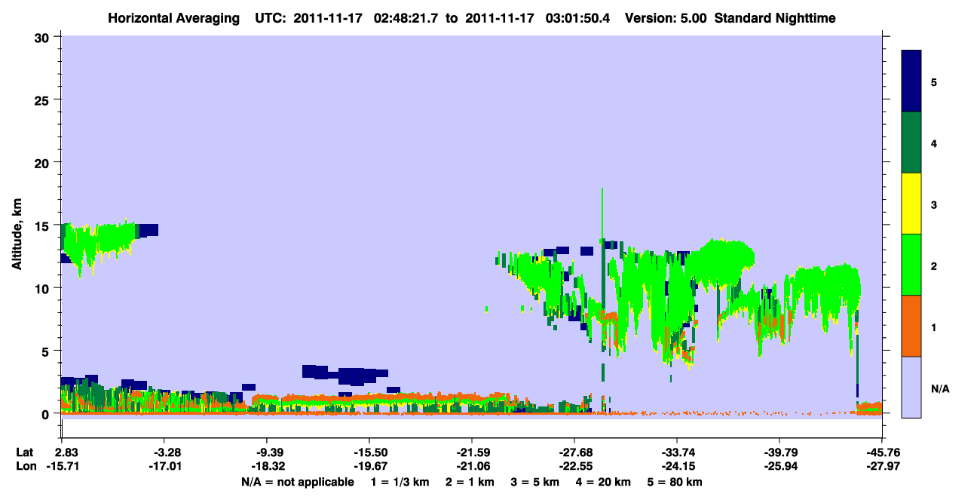The image size is (980, 503).
Task: Click the altitude tick label 30
Action: 44,37
